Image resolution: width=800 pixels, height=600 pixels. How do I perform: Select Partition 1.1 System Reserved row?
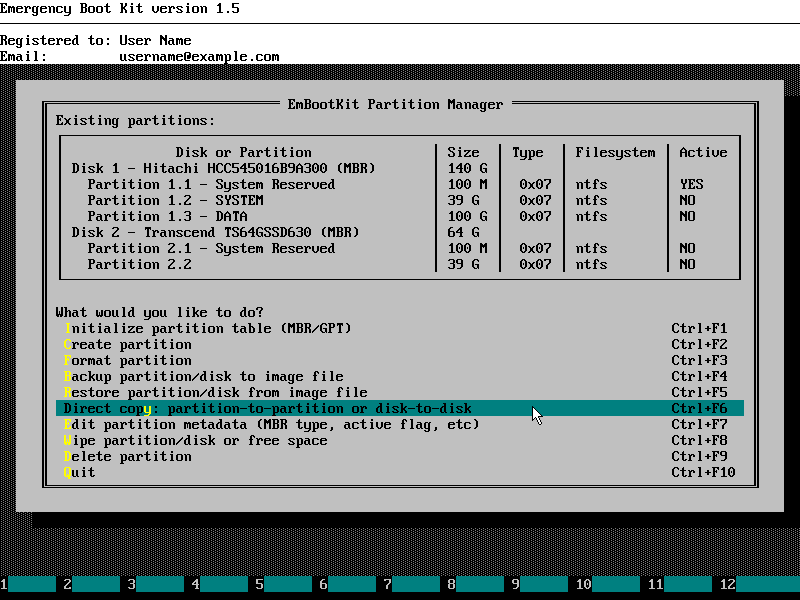399,184
